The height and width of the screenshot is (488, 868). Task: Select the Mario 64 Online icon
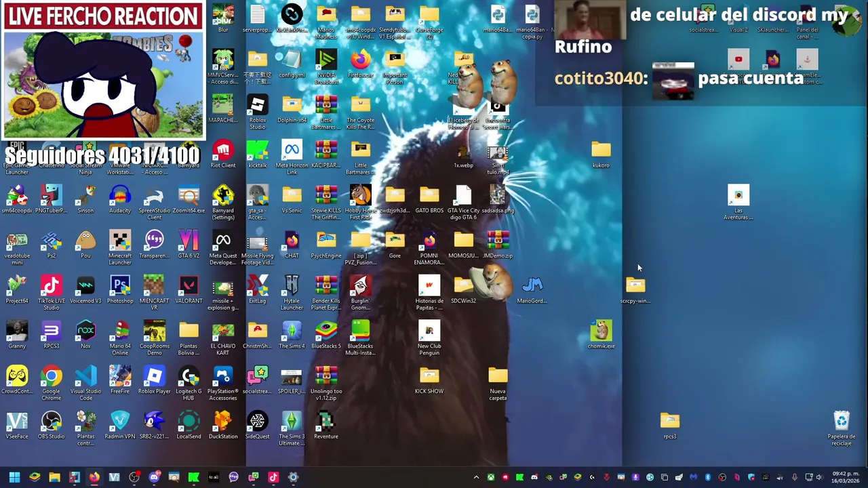[120, 338]
